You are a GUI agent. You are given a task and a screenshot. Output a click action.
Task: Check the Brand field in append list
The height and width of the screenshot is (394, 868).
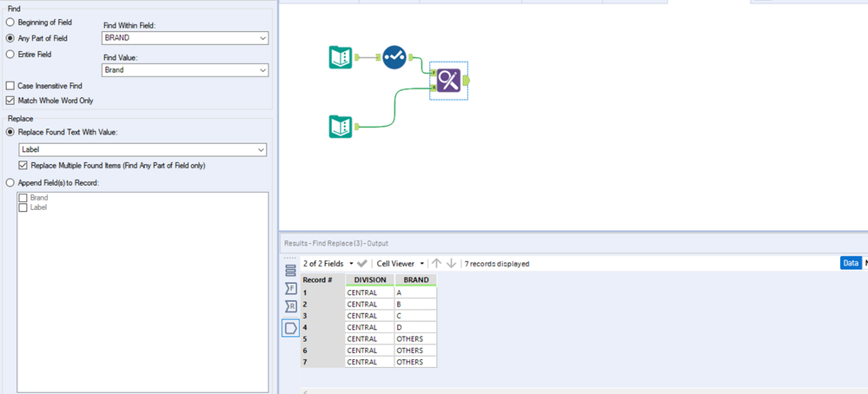[23, 197]
